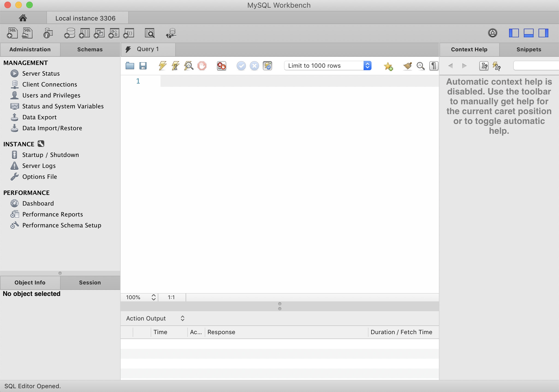
Task: Click the Beautify query broom icon
Action: point(407,66)
